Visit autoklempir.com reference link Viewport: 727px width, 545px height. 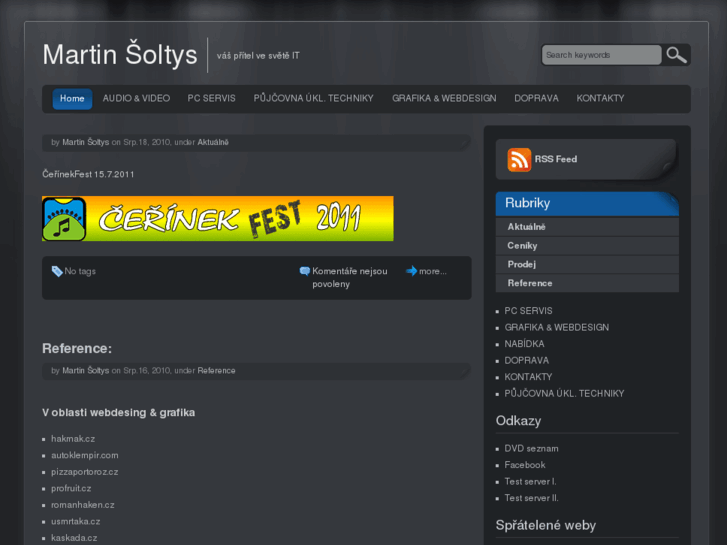(84, 455)
